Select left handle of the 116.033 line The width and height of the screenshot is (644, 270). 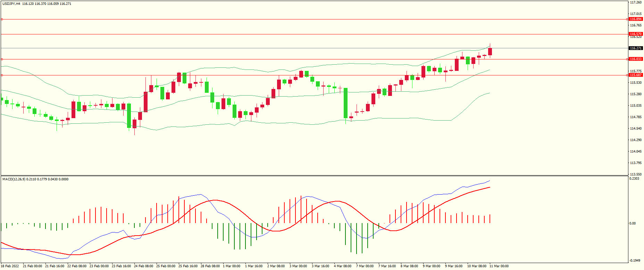(x=2, y=59)
